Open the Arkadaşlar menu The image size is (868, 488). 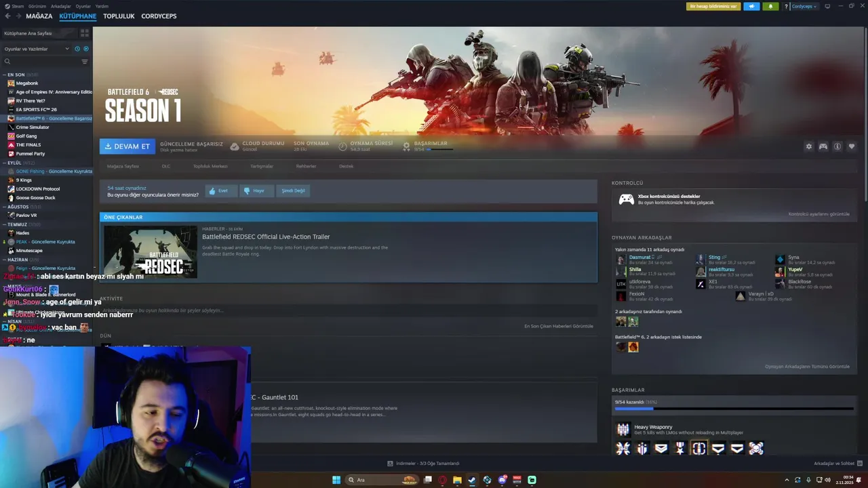(60, 6)
